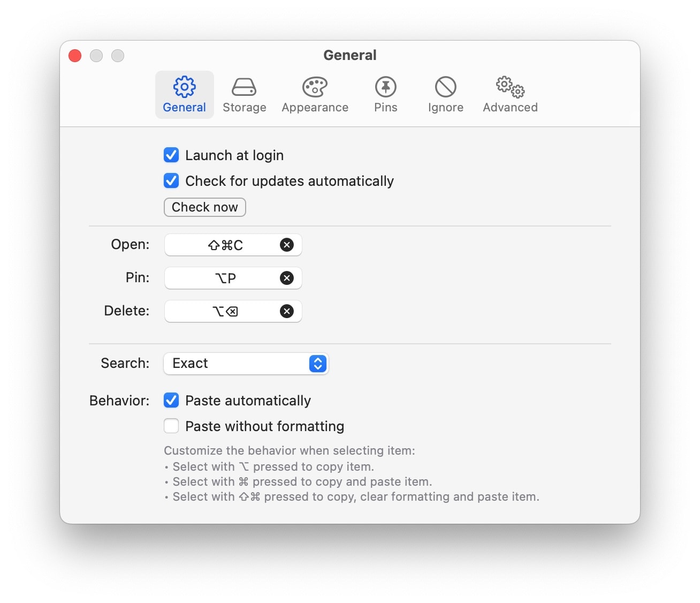700x603 pixels.
Task: Enable Paste without formatting
Action: 171,426
